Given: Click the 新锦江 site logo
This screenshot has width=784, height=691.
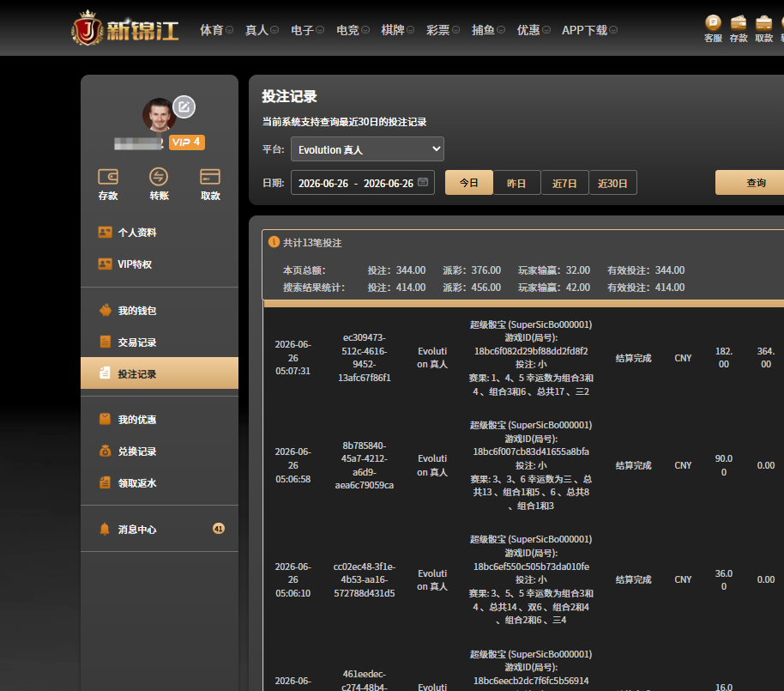Looking at the screenshot, I should [125, 28].
